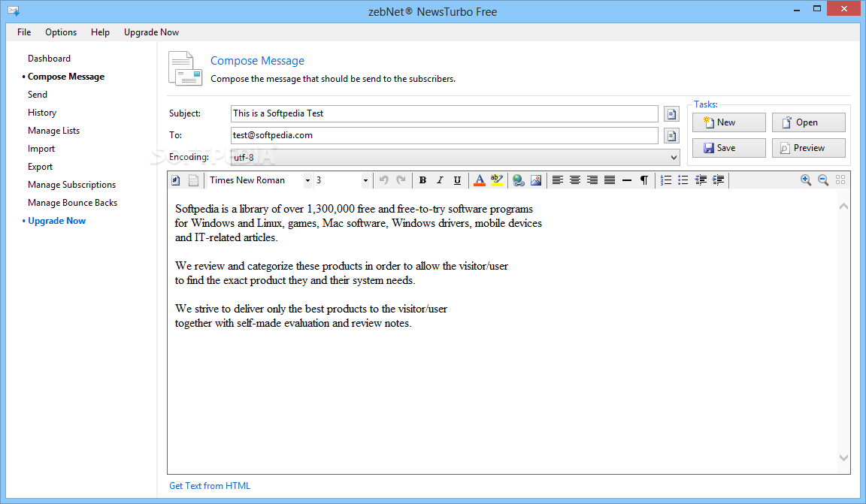This screenshot has height=504, width=866.
Task: Click the editor scrollbar up arrow
Action: pyautogui.click(x=843, y=207)
